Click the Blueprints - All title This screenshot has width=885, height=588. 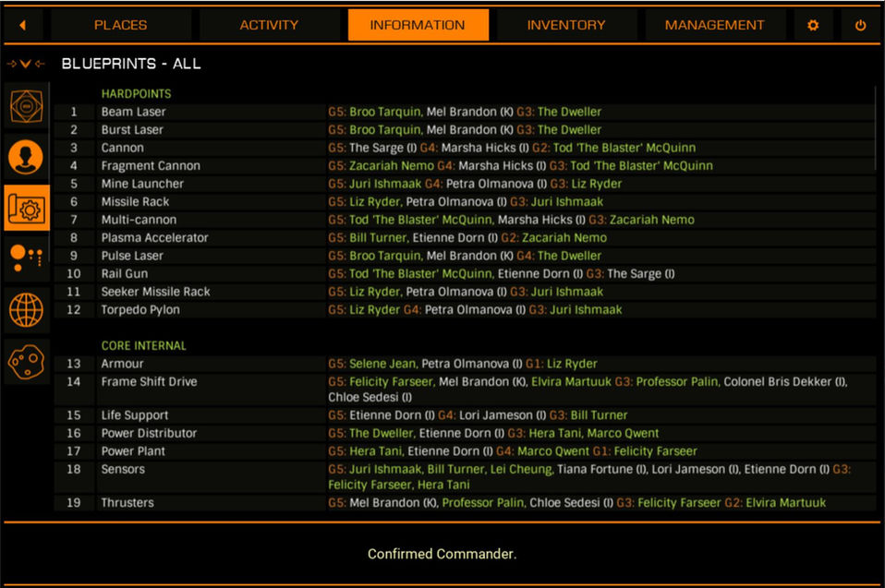[x=131, y=64]
